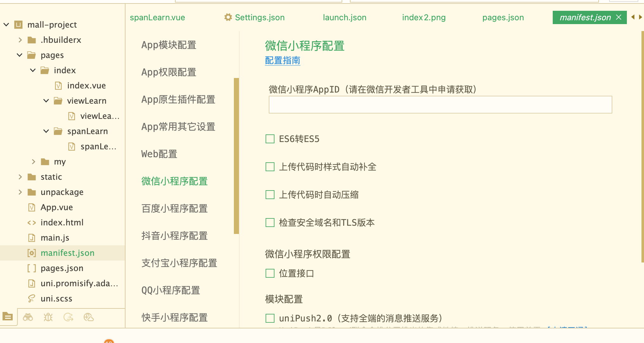Screen dimensions: 644x343
Task: Close the manifest.json tab
Action: pyautogui.click(x=619, y=17)
